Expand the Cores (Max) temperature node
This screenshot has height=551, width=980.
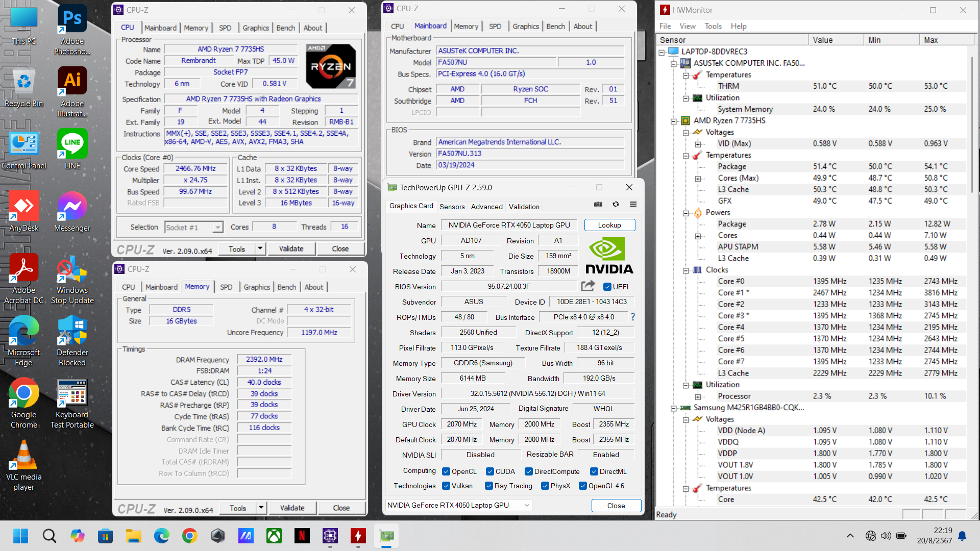coord(698,179)
